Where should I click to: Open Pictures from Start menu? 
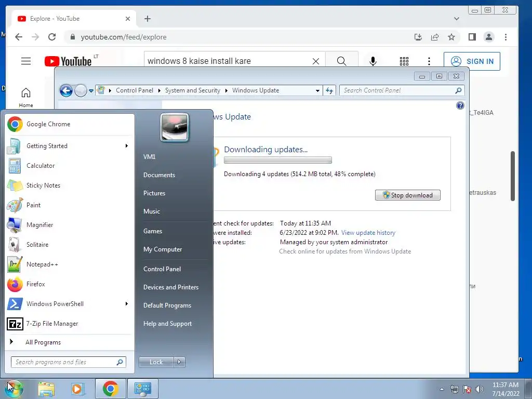point(154,193)
